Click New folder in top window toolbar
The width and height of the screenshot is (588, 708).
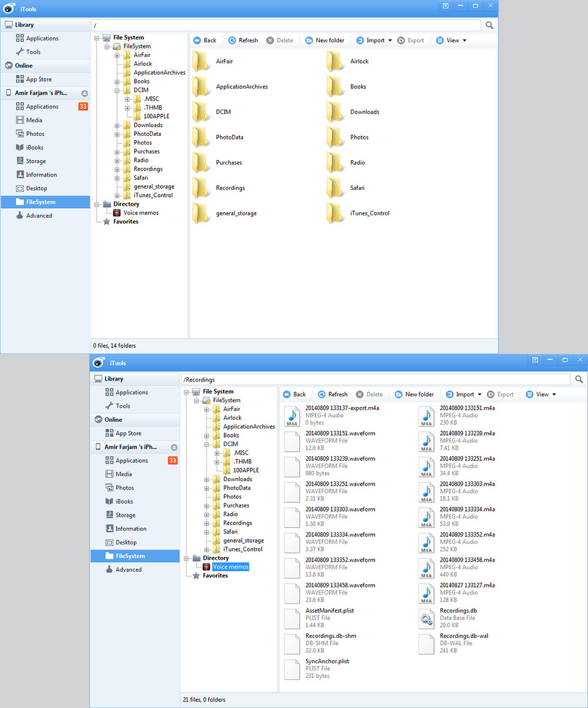pos(324,40)
